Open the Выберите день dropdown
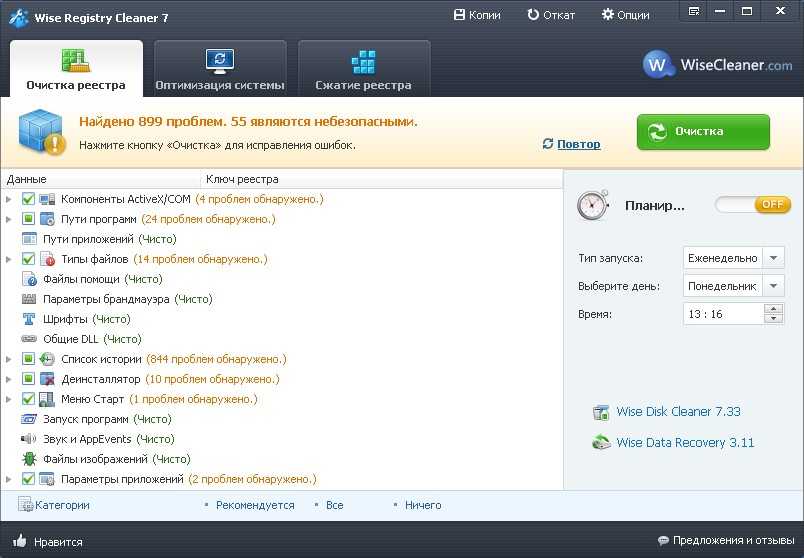Screen dimensions: 804x558 pyautogui.click(x=773, y=286)
